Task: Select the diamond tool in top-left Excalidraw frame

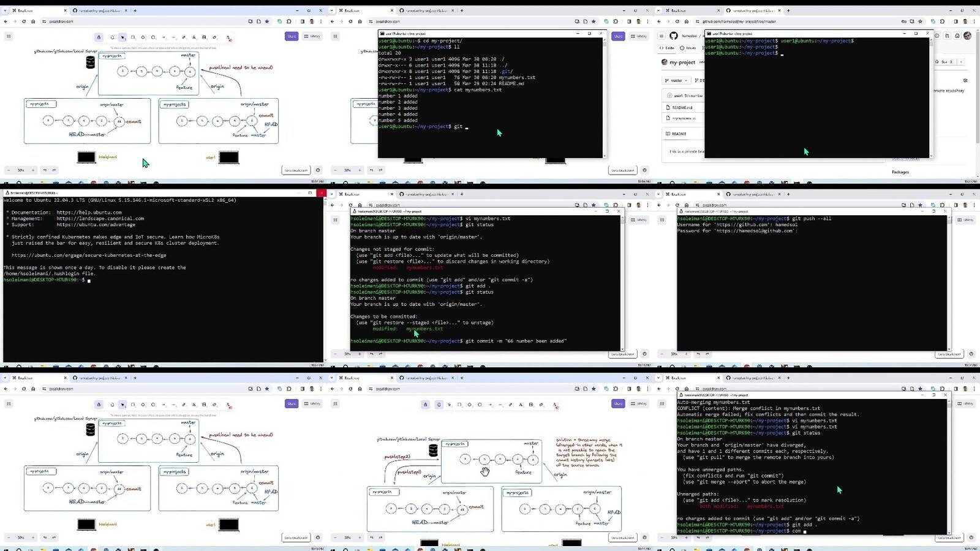Action: pyautogui.click(x=143, y=37)
